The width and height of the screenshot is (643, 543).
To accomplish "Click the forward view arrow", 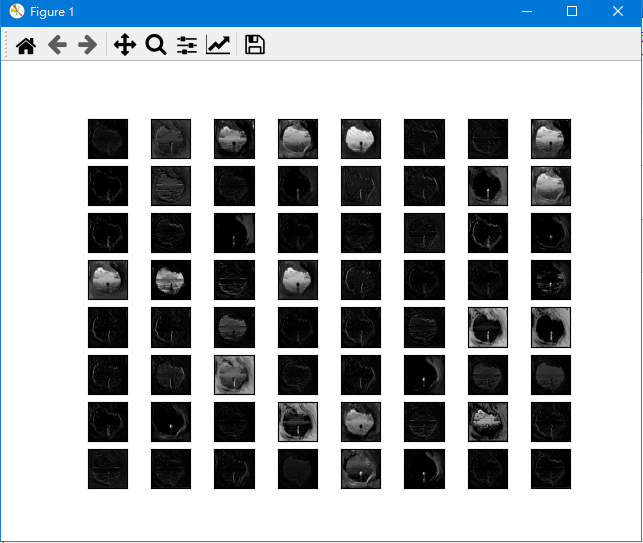I will pyautogui.click(x=88, y=45).
